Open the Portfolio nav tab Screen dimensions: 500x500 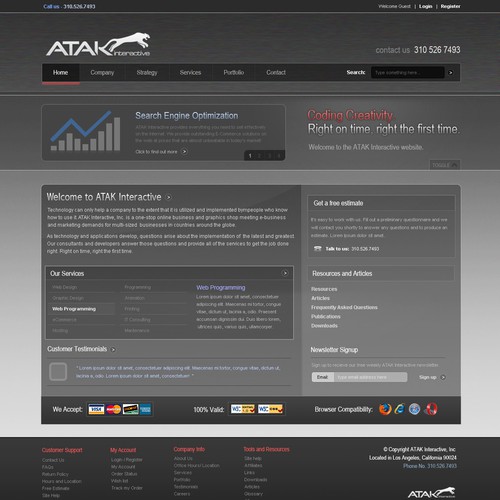[x=234, y=72]
